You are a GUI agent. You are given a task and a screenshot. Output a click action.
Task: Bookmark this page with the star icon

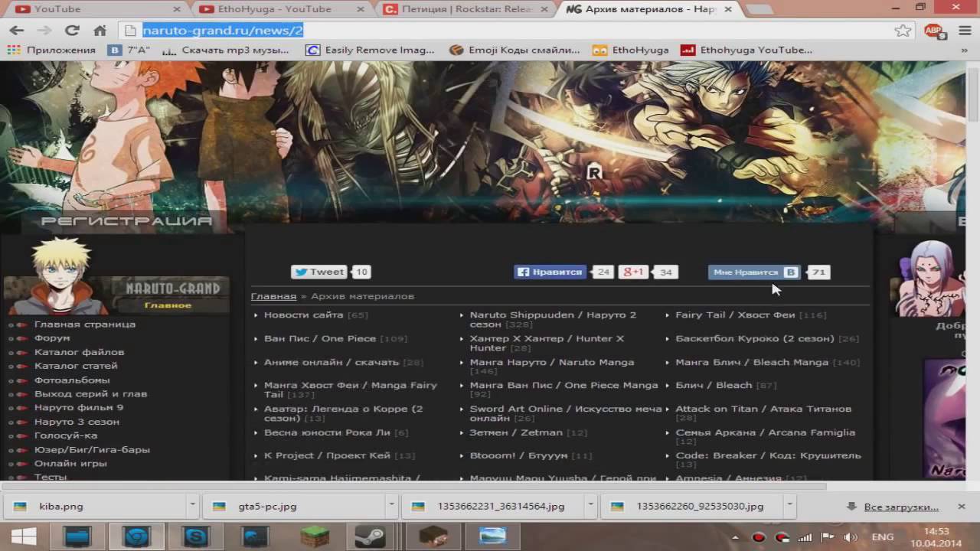(x=903, y=31)
